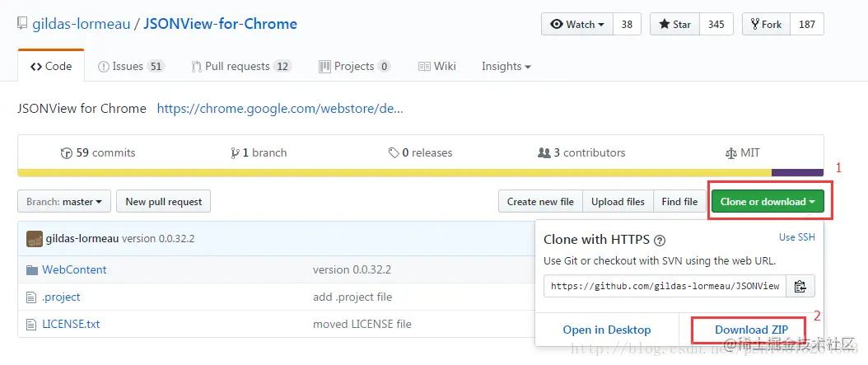Expand the Clone or download dropdown
This screenshot has width=868, height=365.
[x=768, y=201]
